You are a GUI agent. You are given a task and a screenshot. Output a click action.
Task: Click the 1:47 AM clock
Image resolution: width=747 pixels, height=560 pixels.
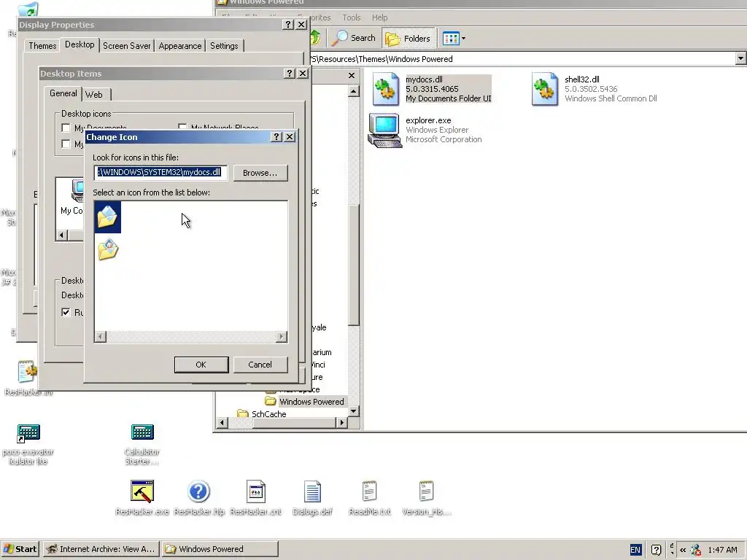pyautogui.click(x=722, y=550)
